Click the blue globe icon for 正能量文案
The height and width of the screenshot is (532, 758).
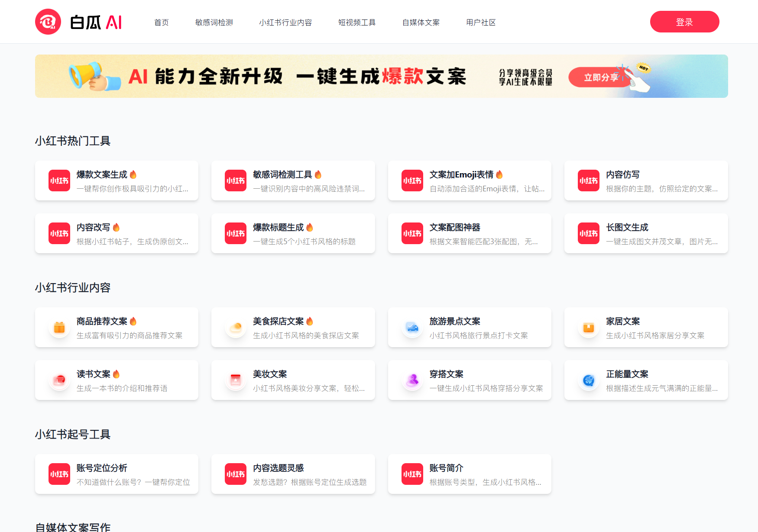click(x=589, y=380)
